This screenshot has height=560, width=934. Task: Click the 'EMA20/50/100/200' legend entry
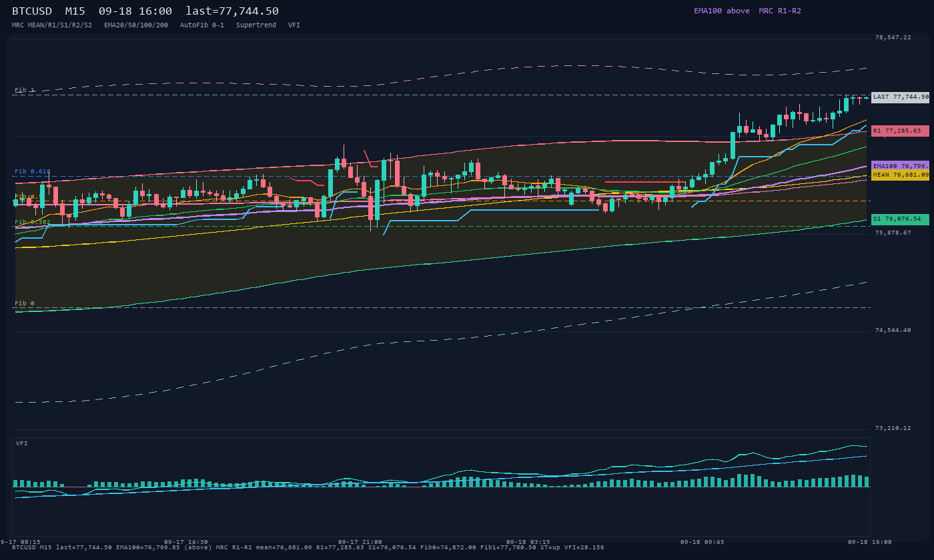136,25
